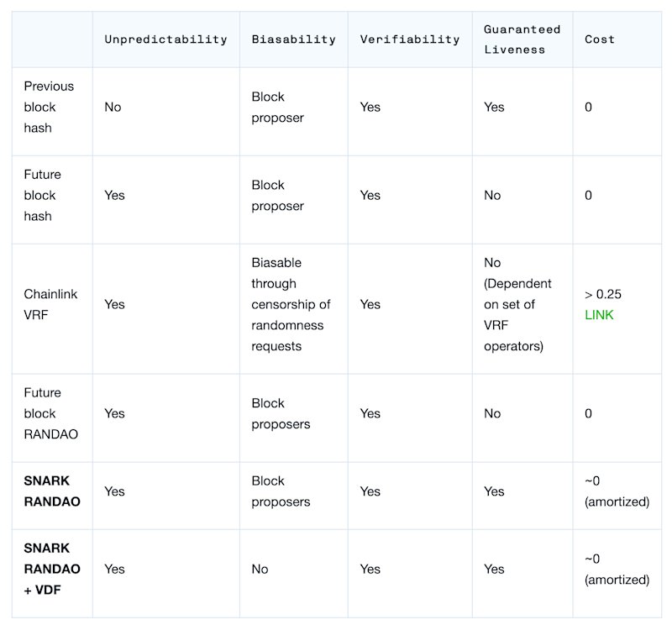
Task: Open the green LINK hyperlink
Action: pos(599,315)
